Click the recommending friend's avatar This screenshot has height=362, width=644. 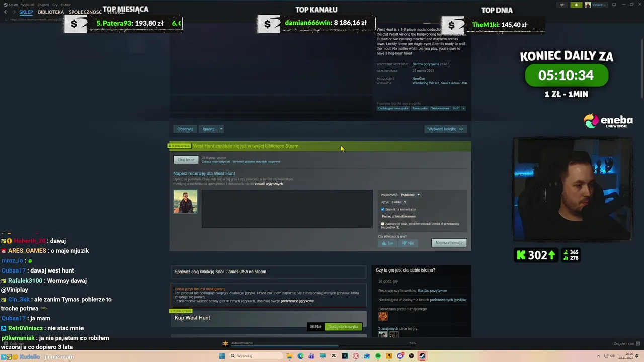(x=383, y=316)
